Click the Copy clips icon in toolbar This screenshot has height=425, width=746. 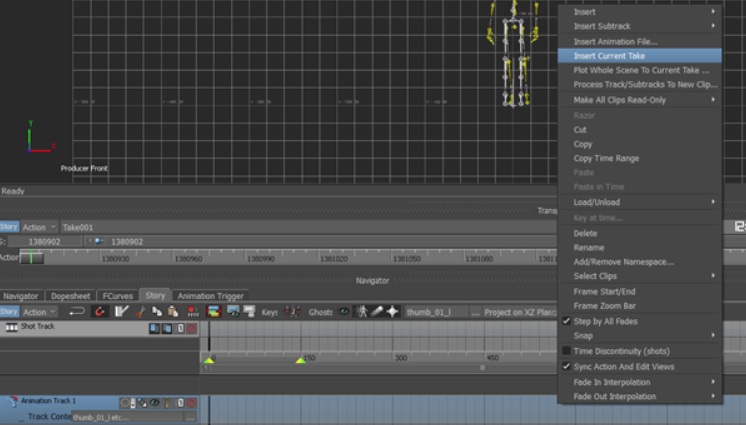[157, 312]
